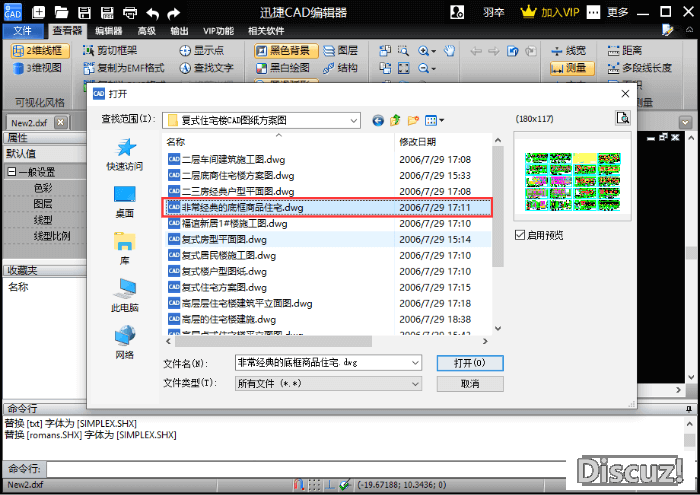Open the view menu icon in the dialog
The height and width of the screenshot is (495, 700).
pyautogui.click(x=435, y=120)
